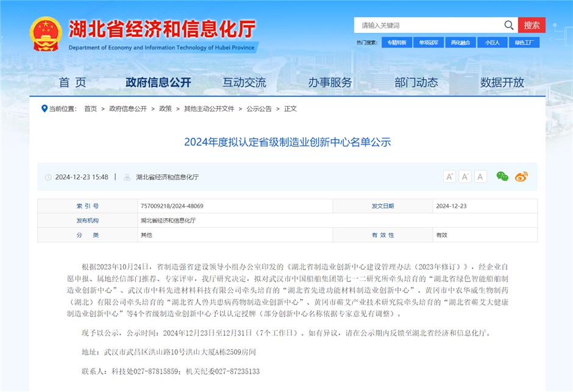Screen dimensions: 573x392
Task: Reset text size with the plain A icon
Action: click(x=480, y=176)
